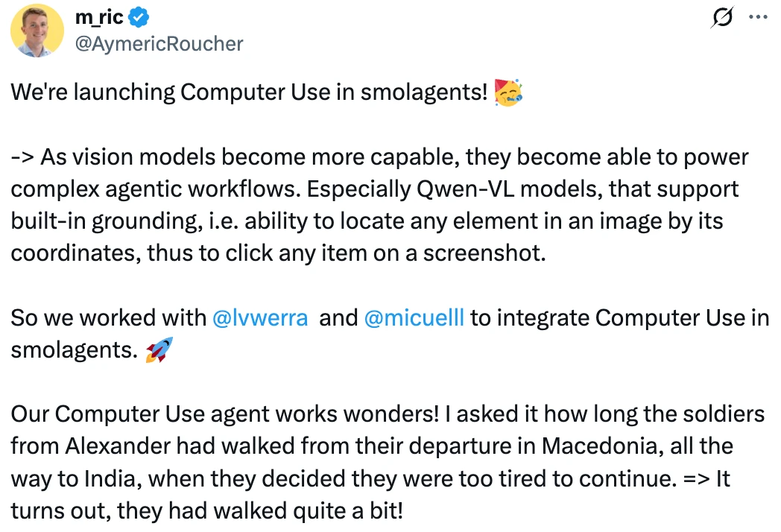Open the Grok explain-post icon

point(722,17)
